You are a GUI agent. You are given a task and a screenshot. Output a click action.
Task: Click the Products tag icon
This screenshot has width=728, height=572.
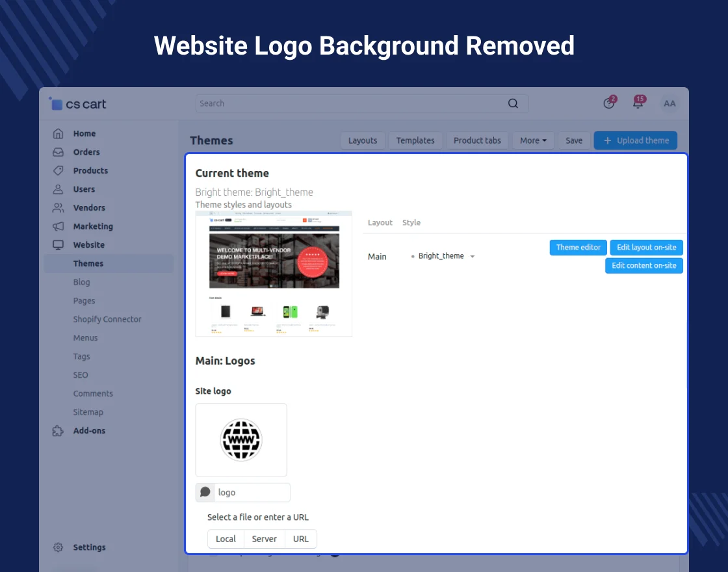58,171
